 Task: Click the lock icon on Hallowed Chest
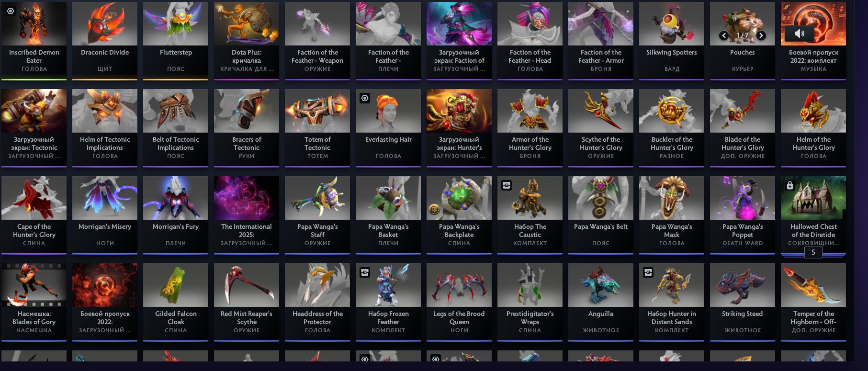pos(790,185)
